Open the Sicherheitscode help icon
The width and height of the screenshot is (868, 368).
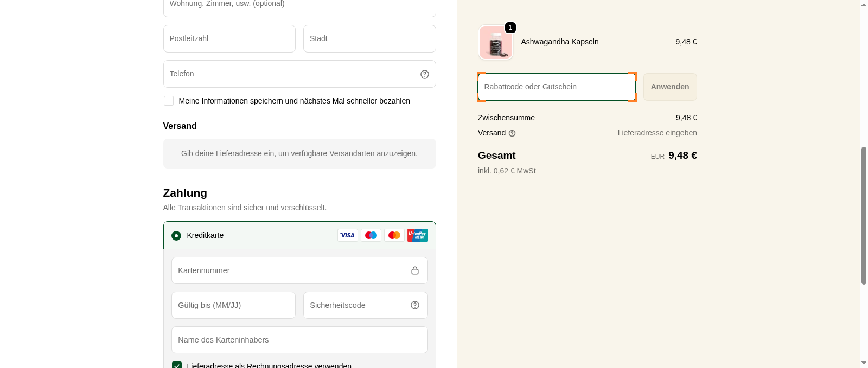pyautogui.click(x=415, y=305)
